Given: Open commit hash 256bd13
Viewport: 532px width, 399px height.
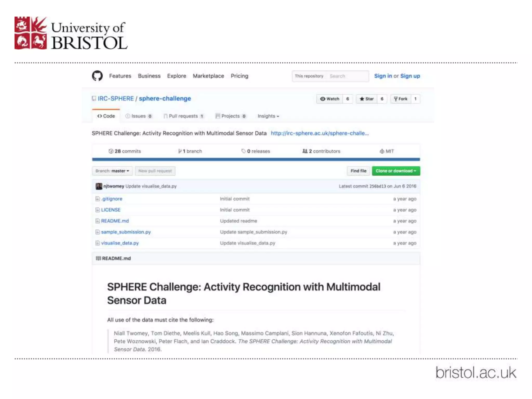Looking at the screenshot, I should pos(378,186).
